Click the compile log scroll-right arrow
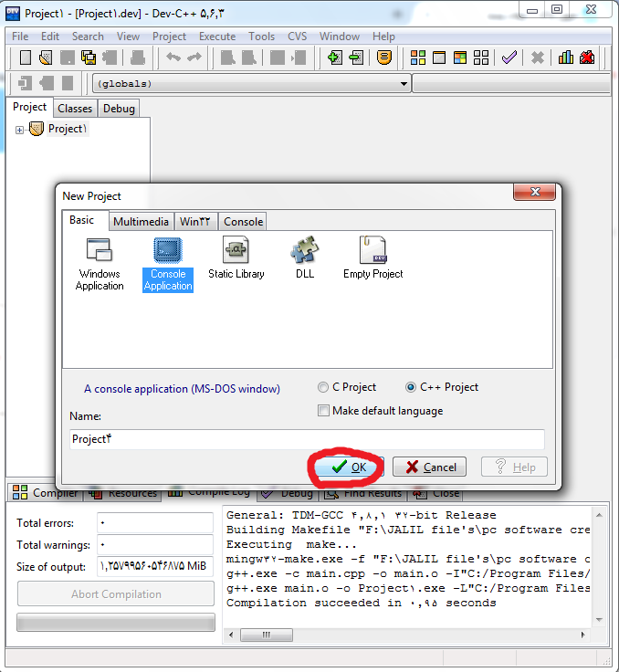The image size is (619, 672). click(x=583, y=635)
